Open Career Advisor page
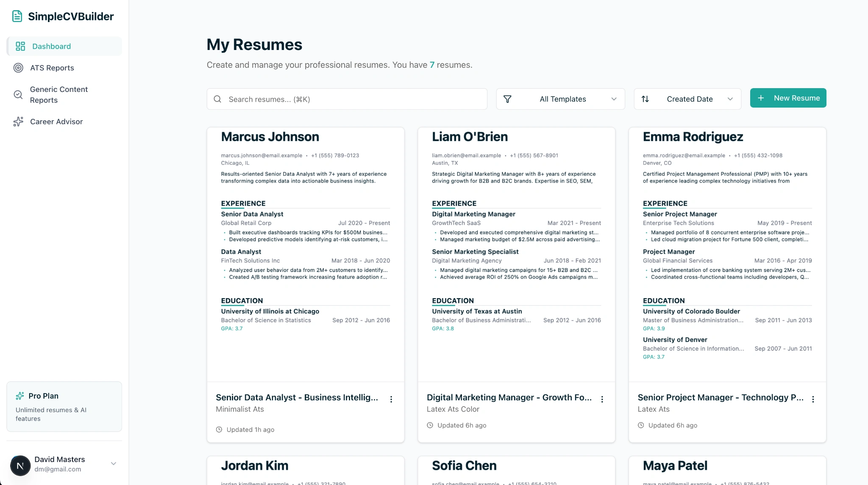Screen dimensions: 868x485 click(x=64, y=122)
